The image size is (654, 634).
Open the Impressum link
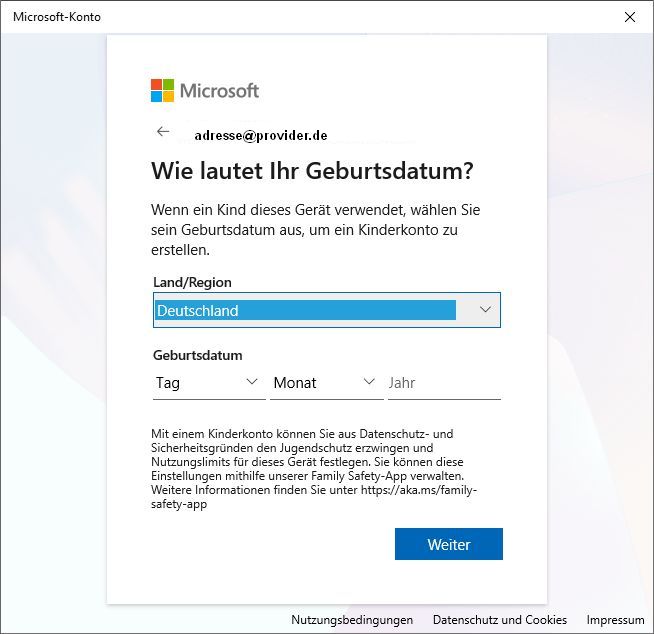[615, 620]
